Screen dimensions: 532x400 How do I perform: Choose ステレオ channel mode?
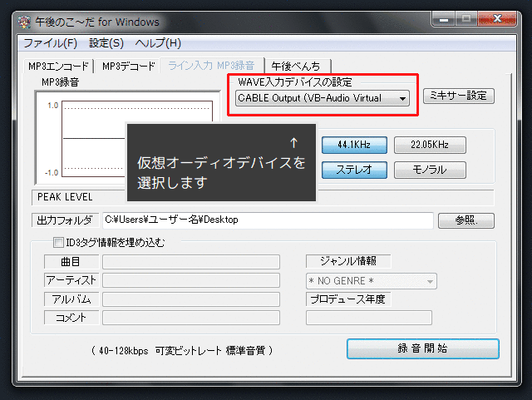[354, 170]
